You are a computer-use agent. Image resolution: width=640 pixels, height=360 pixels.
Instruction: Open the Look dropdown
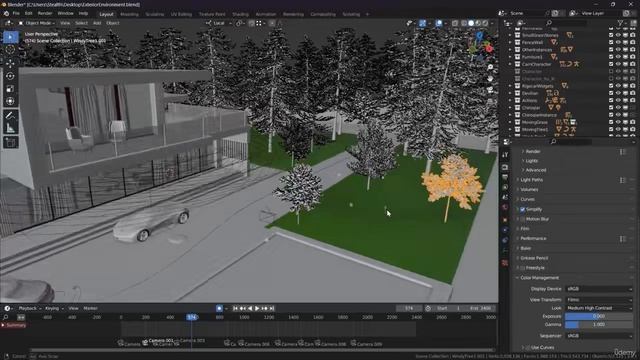[x=599, y=308]
